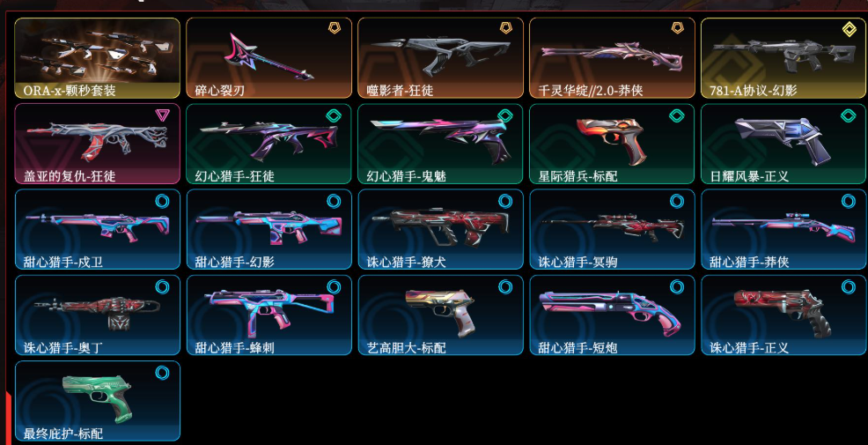Open the 诛心猎手-冥驹 sniper skin
Image resolution: width=868 pixels, height=445 pixels.
(612, 229)
